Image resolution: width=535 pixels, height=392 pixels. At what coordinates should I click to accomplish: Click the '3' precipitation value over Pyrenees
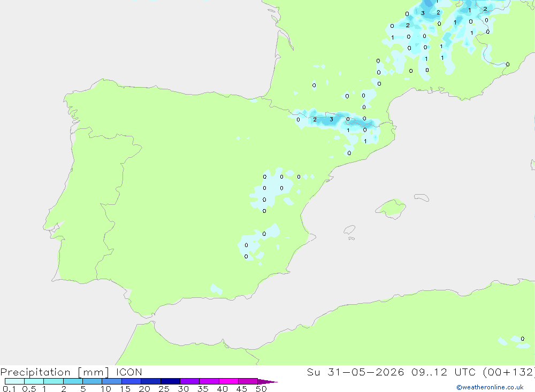coord(331,119)
